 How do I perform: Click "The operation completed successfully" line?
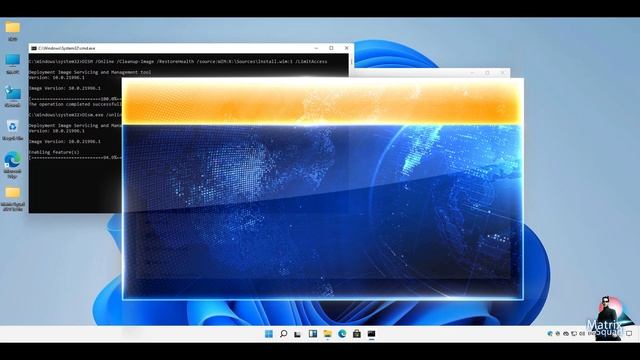pyautogui.click(x=75, y=104)
